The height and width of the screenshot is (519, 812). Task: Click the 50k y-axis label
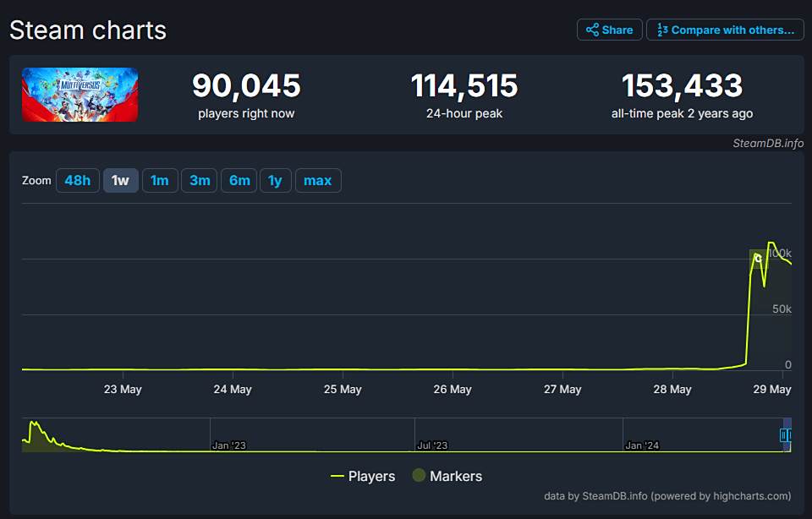click(x=782, y=309)
